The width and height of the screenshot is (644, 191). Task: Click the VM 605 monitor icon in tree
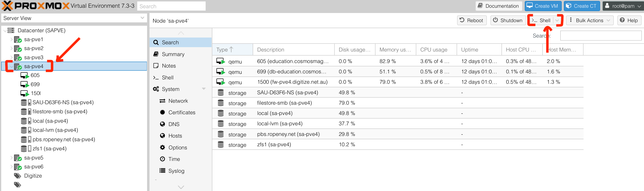pos(25,75)
